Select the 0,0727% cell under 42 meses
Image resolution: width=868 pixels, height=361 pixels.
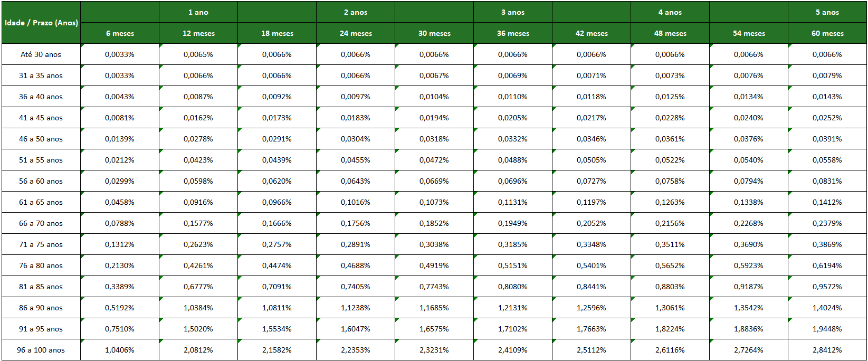tap(592, 181)
